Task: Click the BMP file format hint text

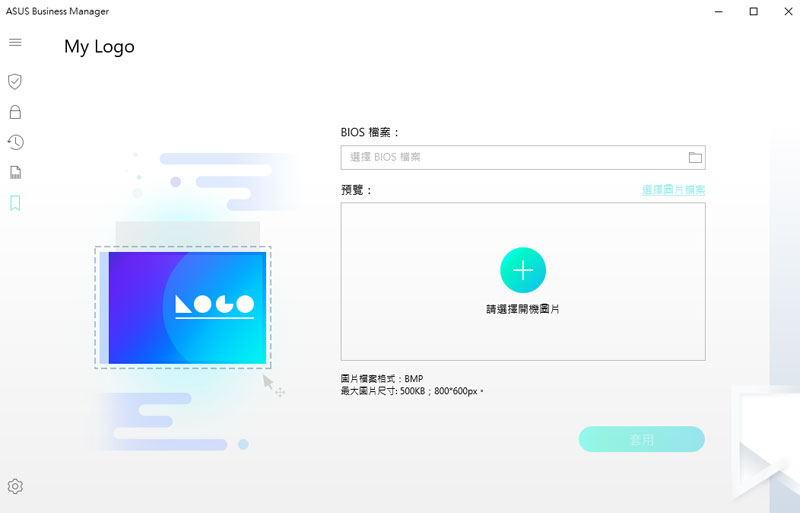Action: point(382,379)
